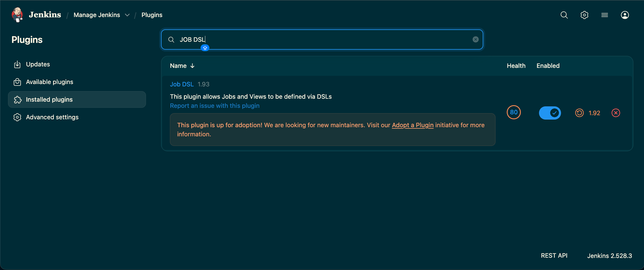Open the Job DSL plugin page

pyautogui.click(x=182, y=84)
